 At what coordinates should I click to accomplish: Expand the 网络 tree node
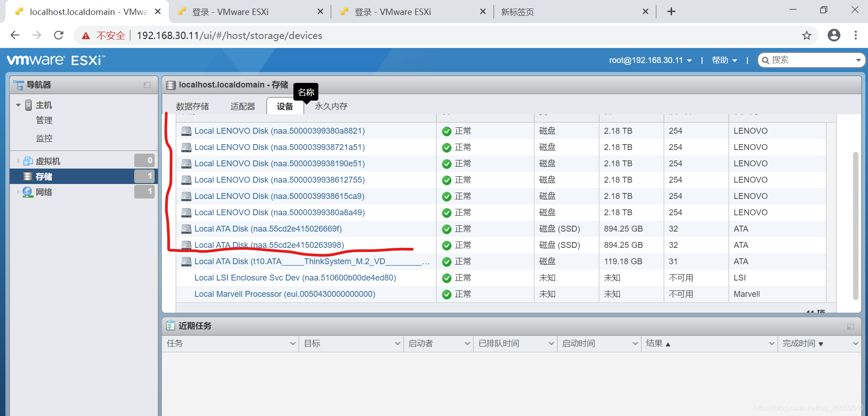(18, 192)
